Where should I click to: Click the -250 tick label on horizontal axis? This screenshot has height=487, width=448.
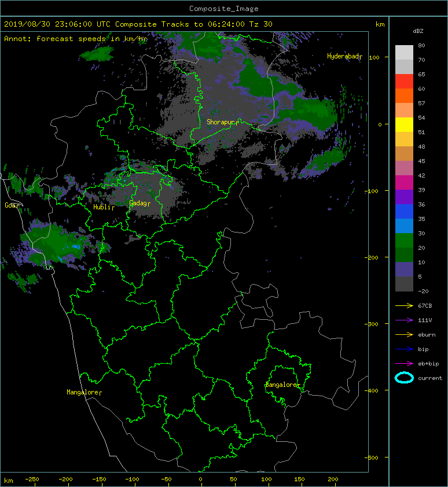(x=32, y=479)
